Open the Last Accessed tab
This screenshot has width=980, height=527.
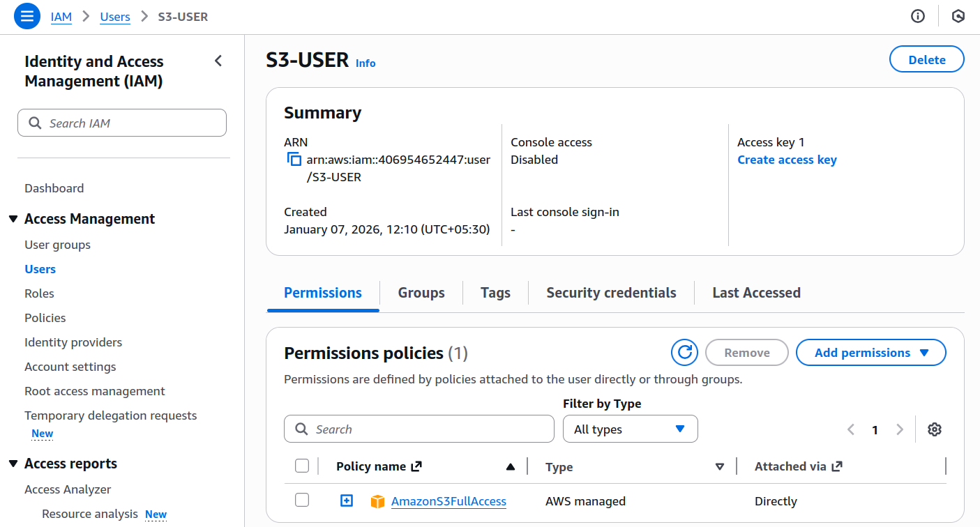click(x=756, y=293)
